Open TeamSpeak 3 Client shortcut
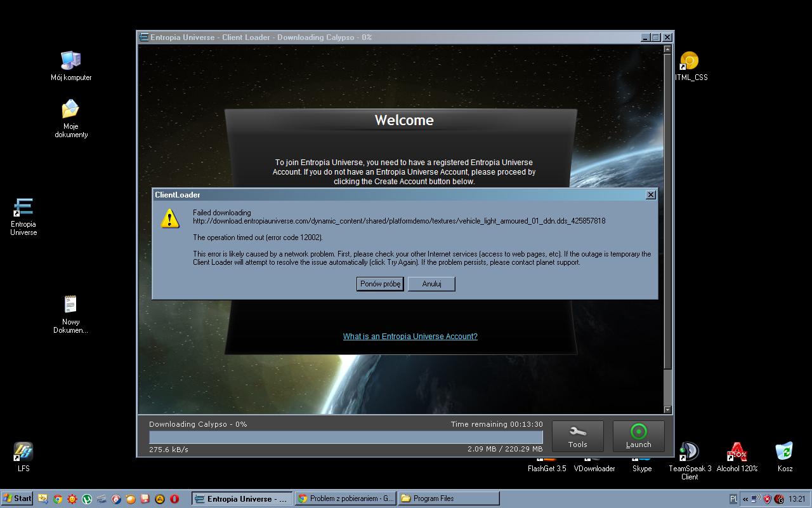The width and height of the screenshot is (812, 508). [689, 452]
